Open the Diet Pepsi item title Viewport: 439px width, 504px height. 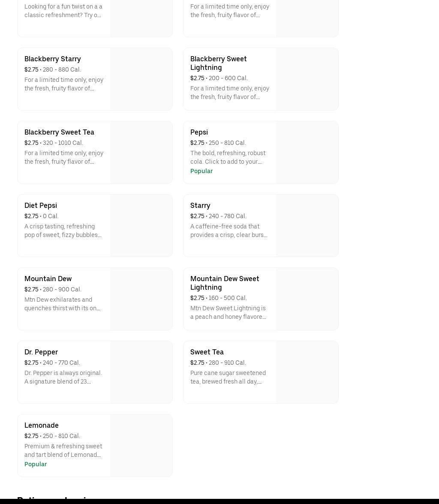41,205
